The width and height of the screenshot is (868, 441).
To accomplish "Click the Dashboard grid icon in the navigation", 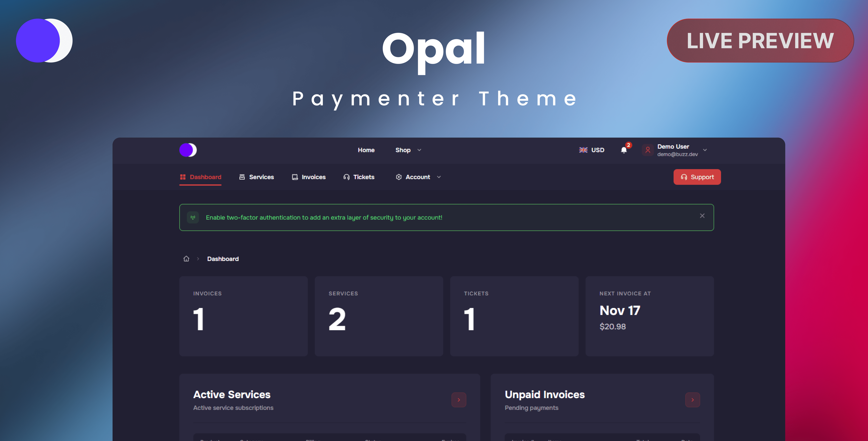I will pyautogui.click(x=183, y=177).
